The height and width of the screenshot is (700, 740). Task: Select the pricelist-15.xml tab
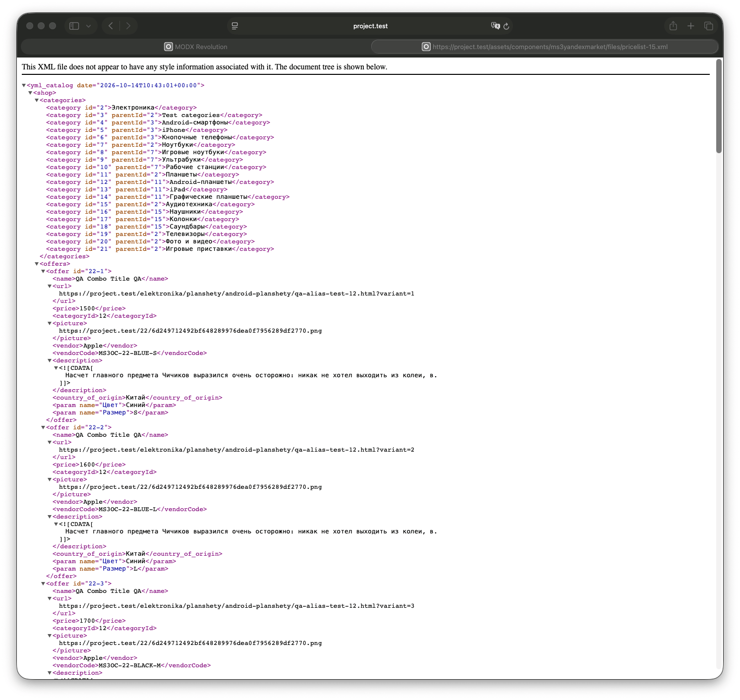click(545, 47)
